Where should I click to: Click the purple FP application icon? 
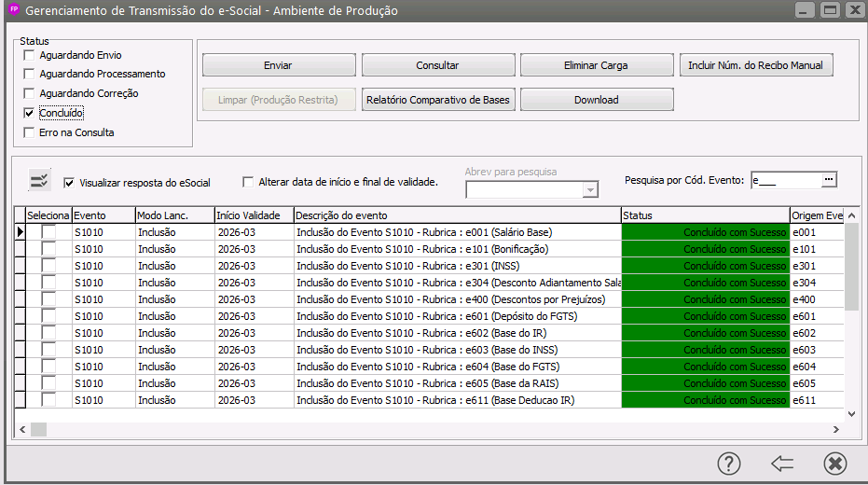coord(13,10)
